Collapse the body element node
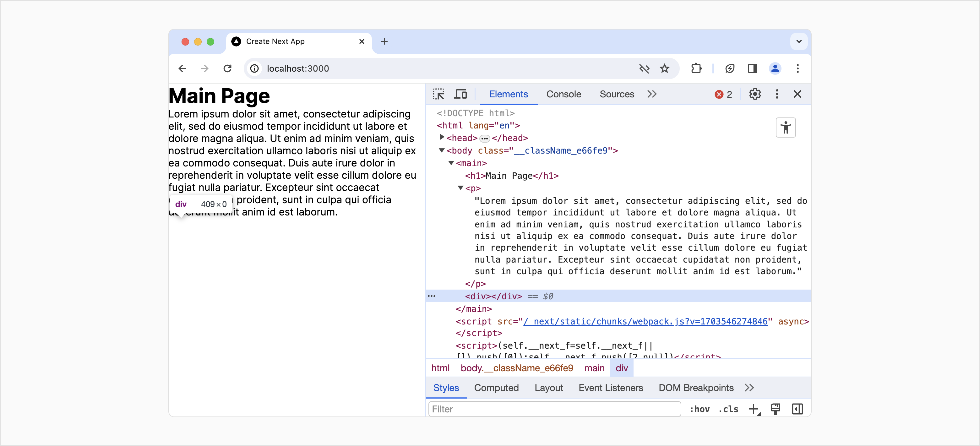This screenshot has width=980, height=446. point(441,150)
